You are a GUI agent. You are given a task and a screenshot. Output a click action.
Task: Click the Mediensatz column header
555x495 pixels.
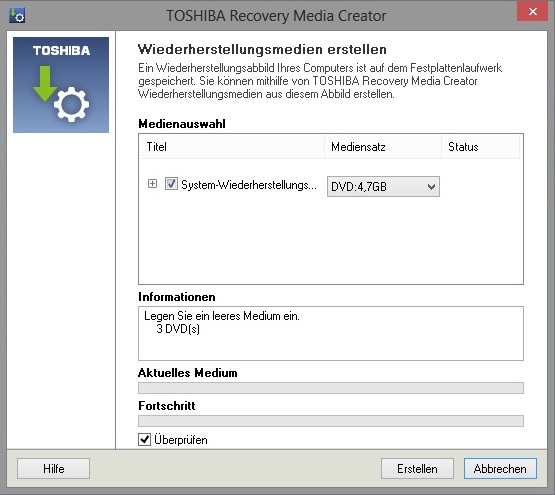coord(383,147)
